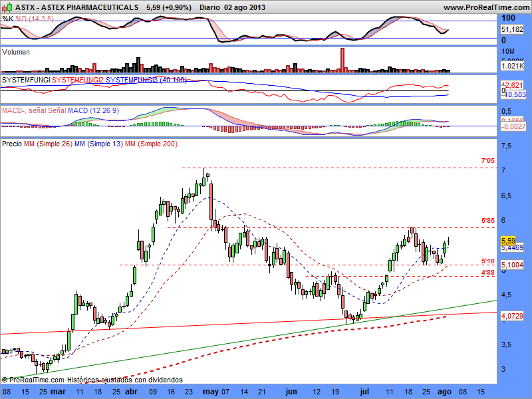This screenshot has width=532, height=399.
Task: Click the red value 12,621
Action: 514,85
